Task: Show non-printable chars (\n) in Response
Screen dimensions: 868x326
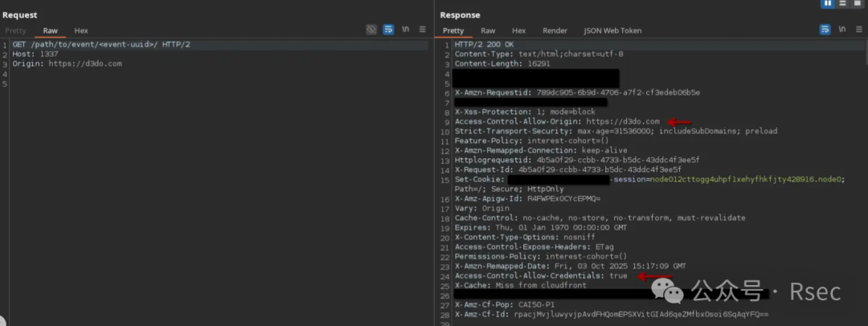Action: point(842,30)
